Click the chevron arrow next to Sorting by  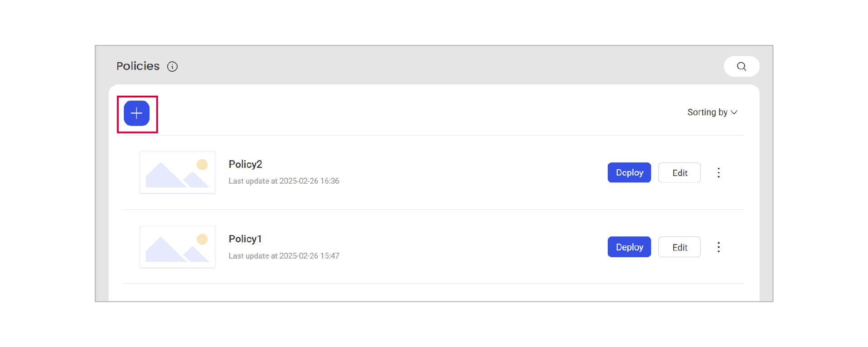[x=734, y=112]
